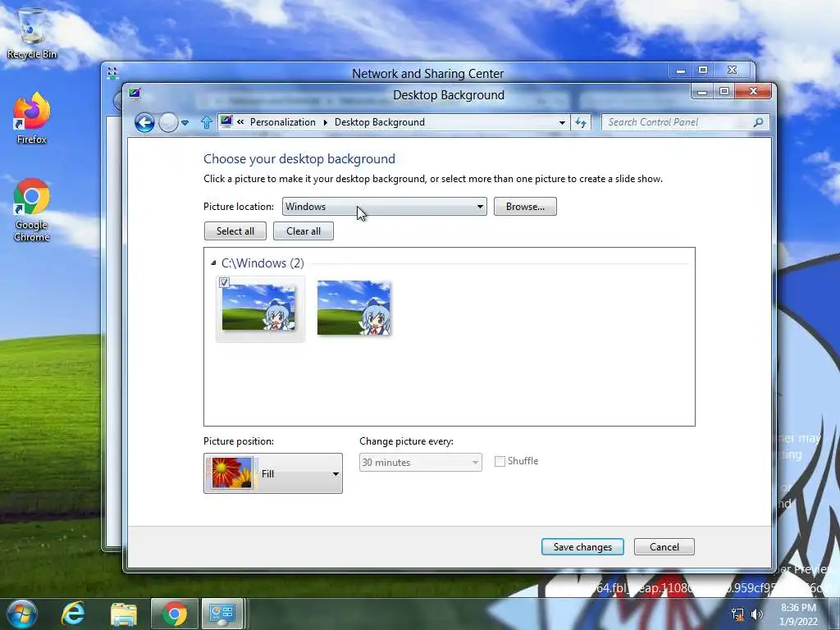Click the Back arrow in Desktop Background

[144, 123]
